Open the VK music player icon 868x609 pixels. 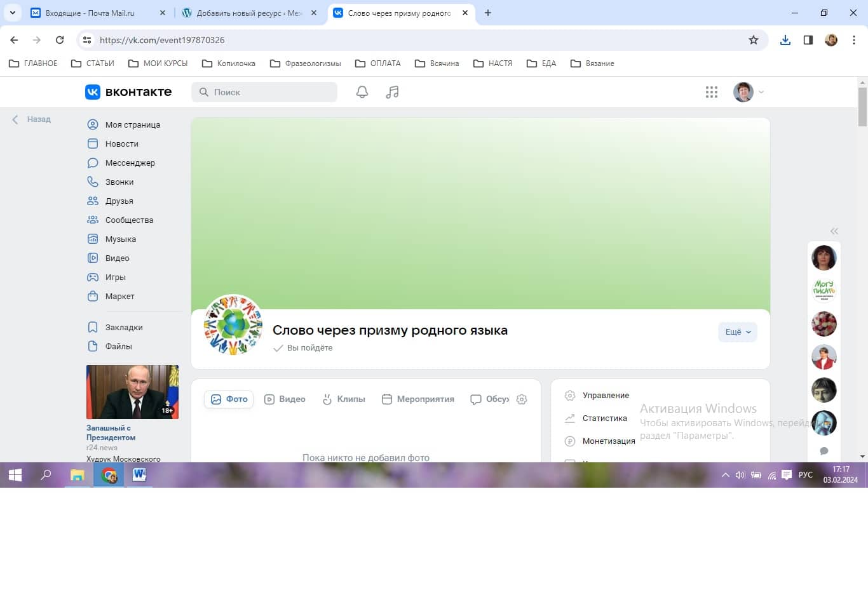pos(392,92)
